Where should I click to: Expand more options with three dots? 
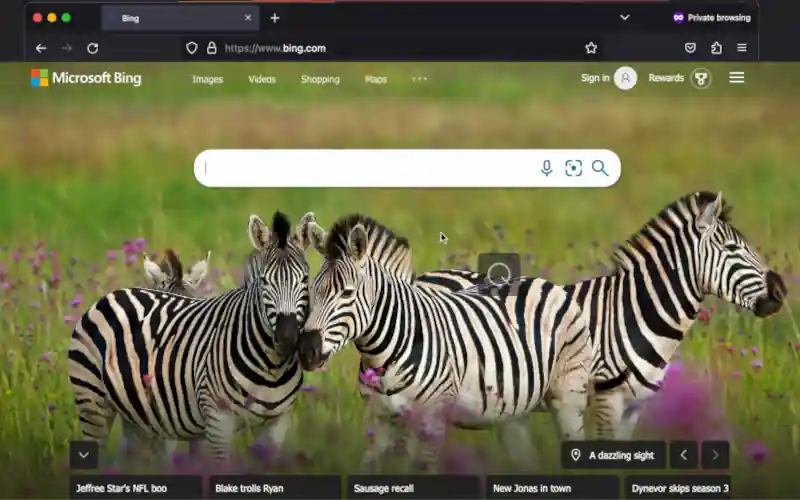coord(419,79)
